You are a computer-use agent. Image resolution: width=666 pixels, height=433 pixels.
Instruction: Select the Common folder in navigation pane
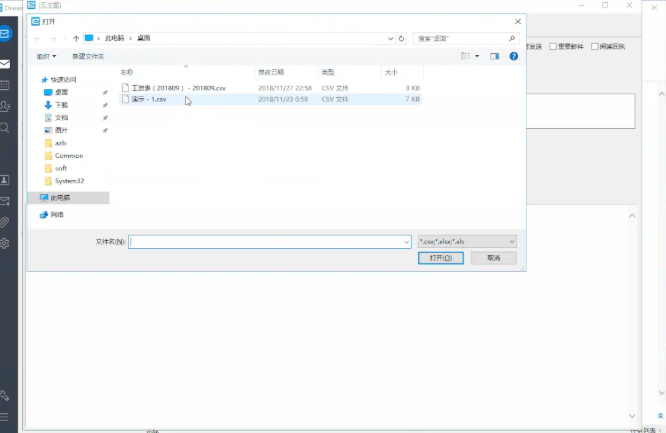[69, 156]
